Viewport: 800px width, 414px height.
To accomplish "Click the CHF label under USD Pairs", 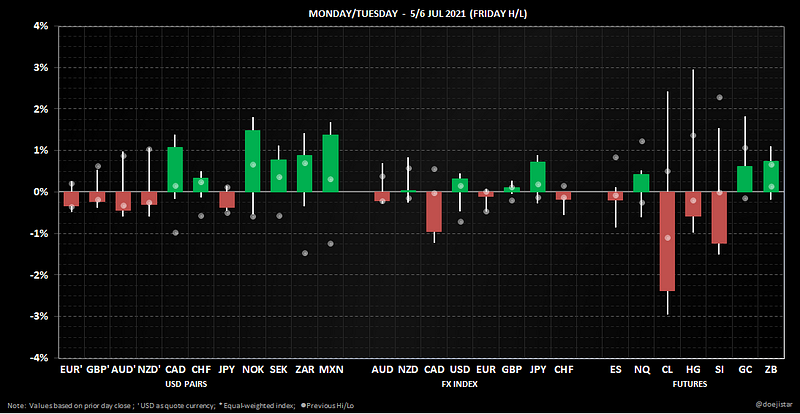I will (201, 369).
